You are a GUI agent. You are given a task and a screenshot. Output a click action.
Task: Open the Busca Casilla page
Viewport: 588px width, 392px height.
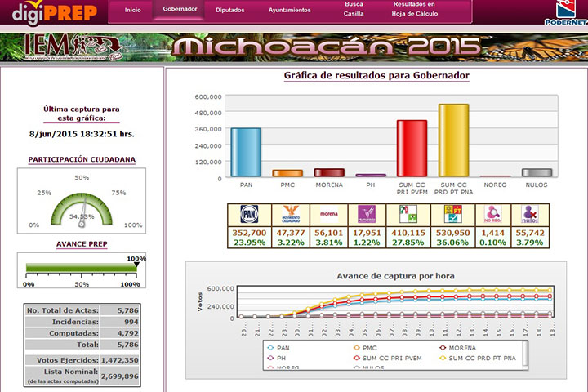[x=354, y=10]
